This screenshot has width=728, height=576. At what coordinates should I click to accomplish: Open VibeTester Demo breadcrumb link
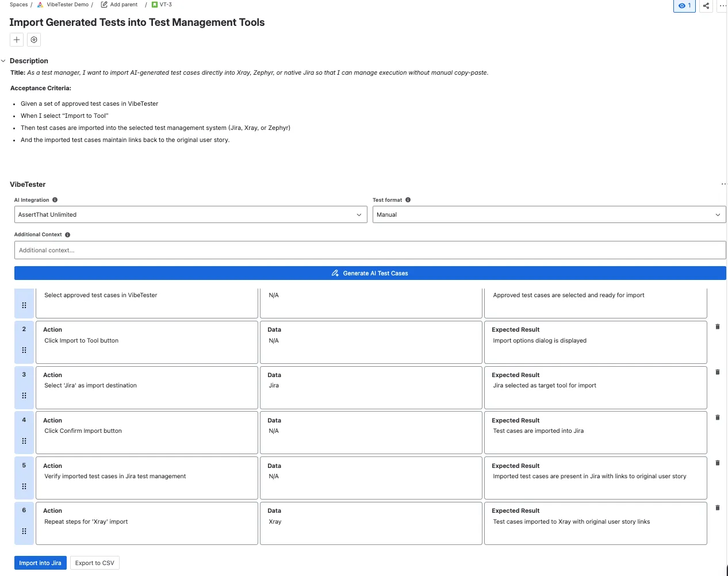(68, 5)
